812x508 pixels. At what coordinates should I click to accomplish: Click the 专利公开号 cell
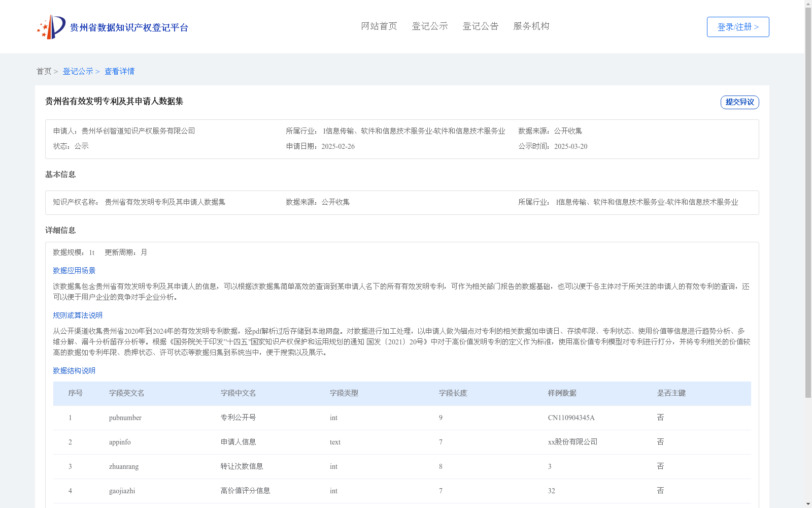[239, 418]
